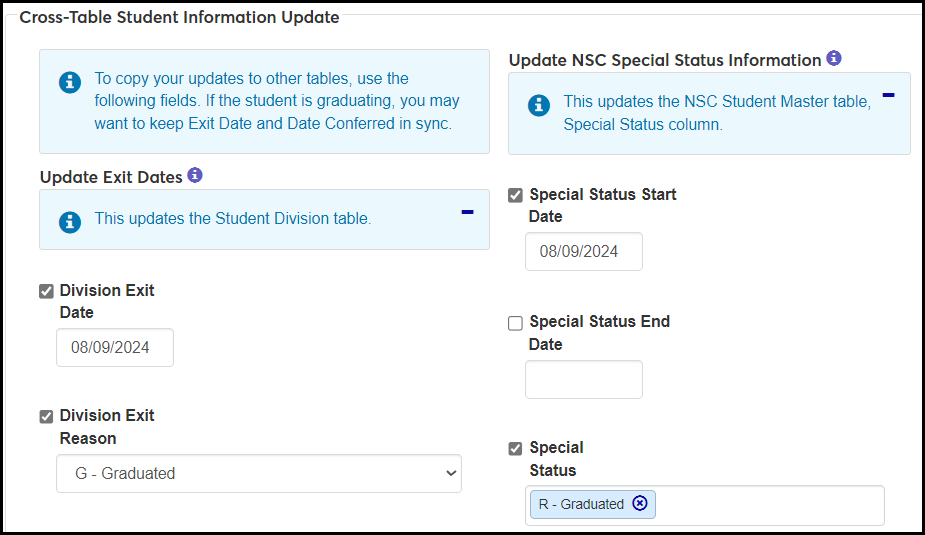Open the Division Exit Reason dropdown
Screen dimensions: 925x535
point(258,474)
